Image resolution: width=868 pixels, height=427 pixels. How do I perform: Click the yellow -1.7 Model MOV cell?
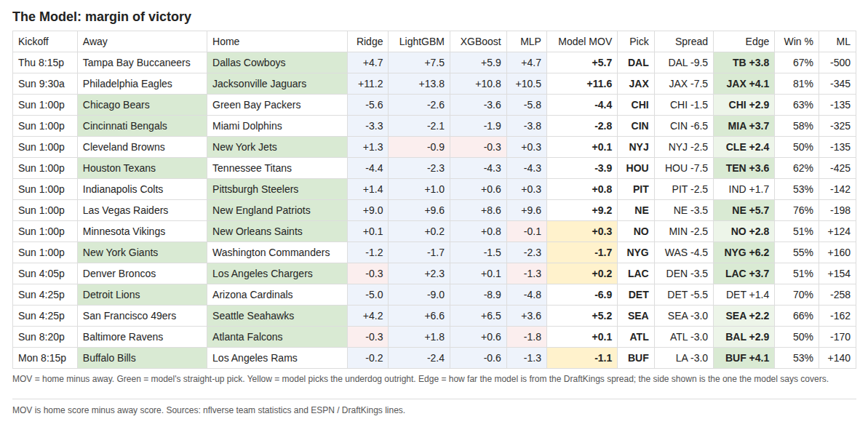[582, 252]
